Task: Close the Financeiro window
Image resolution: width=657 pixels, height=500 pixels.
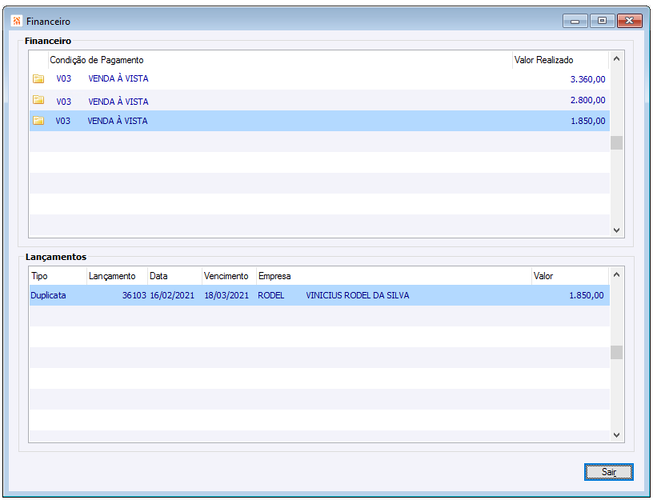Action: [x=629, y=21]
